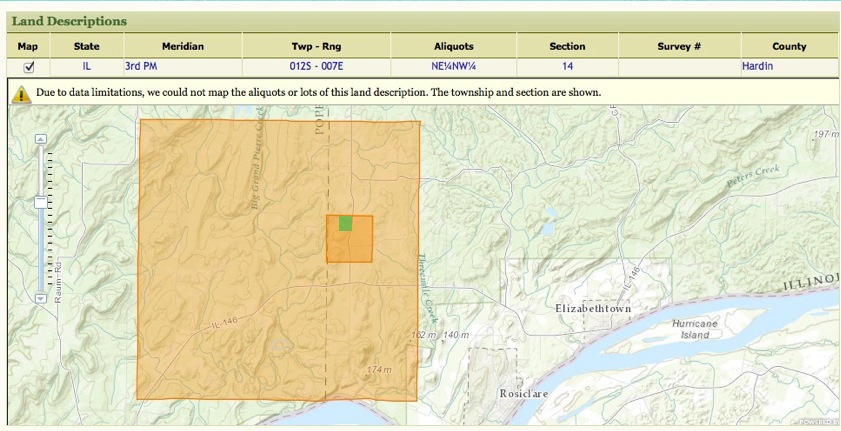Screen dimensions: 841x431
Task: Click the State column header
Action: pos(86,46)
